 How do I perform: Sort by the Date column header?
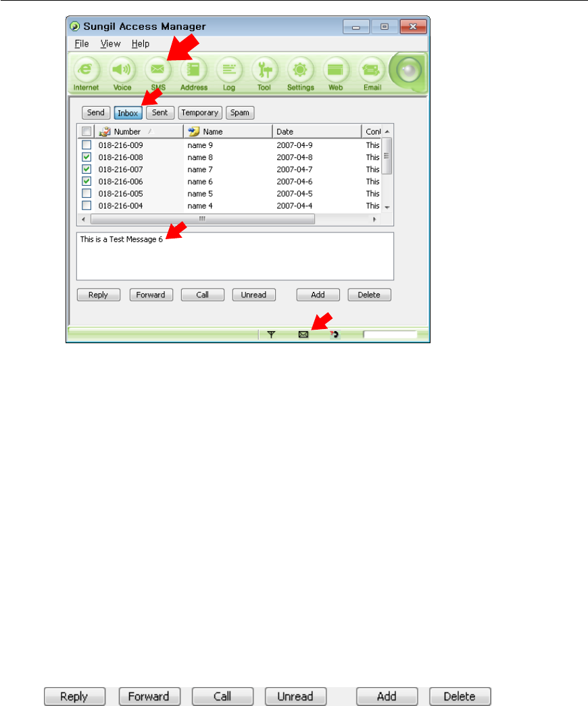click(317, 132)
